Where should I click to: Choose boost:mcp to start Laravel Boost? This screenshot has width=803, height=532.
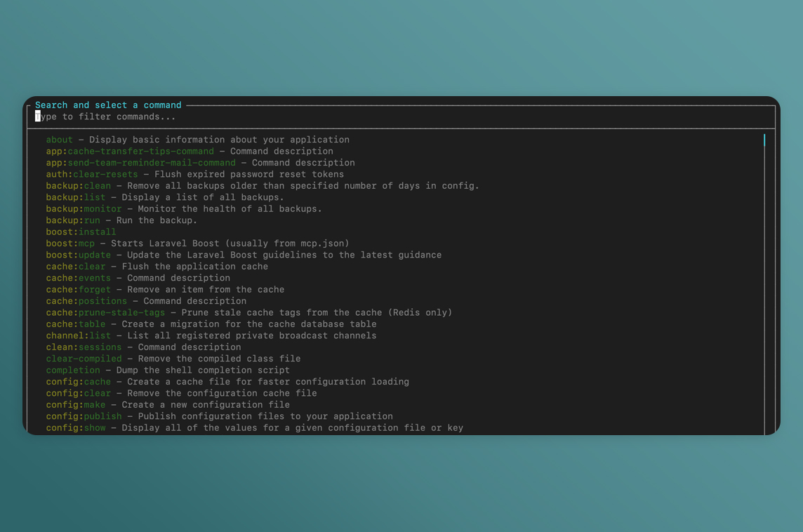coord(70,244)
